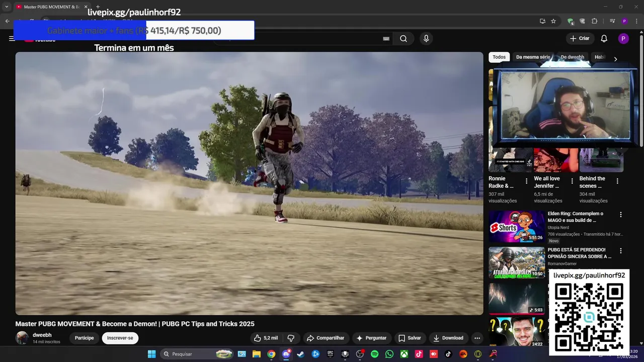Open the recommended video with 24:22 duration

517,332
